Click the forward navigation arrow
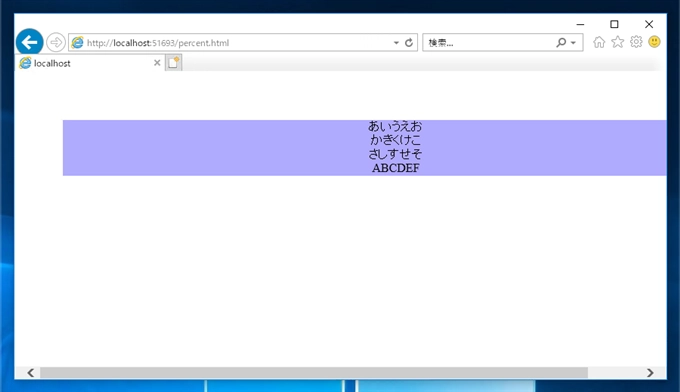 coord(56,42)
